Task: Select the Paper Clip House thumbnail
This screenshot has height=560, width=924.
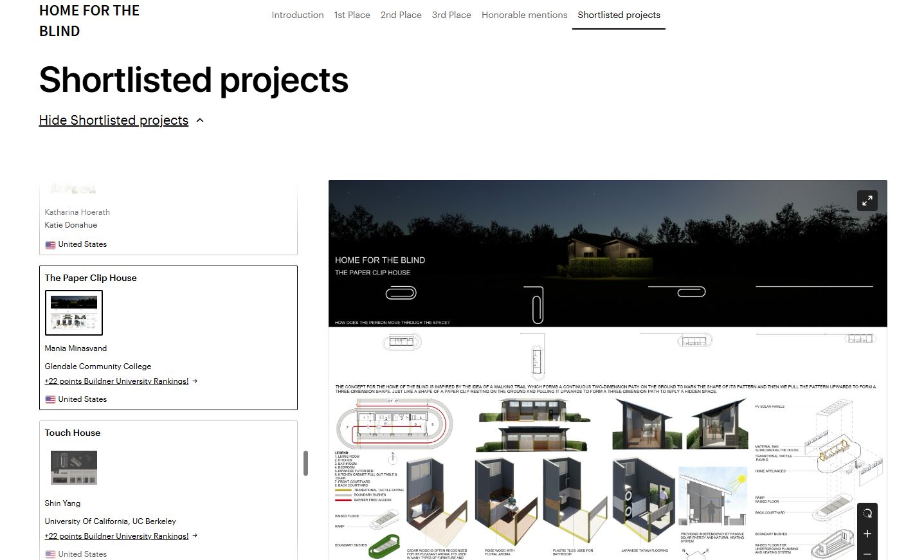Action: tap(74, 313)
